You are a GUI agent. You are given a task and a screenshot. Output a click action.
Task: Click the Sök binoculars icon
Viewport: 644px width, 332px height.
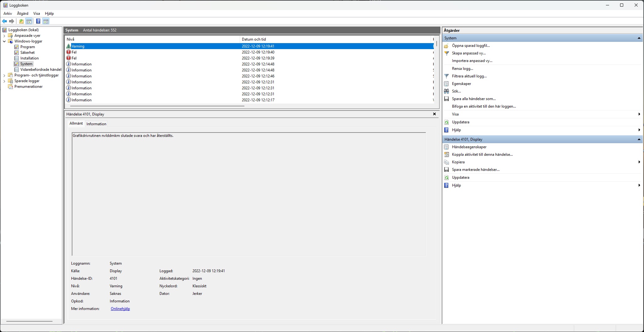(446, 91)
